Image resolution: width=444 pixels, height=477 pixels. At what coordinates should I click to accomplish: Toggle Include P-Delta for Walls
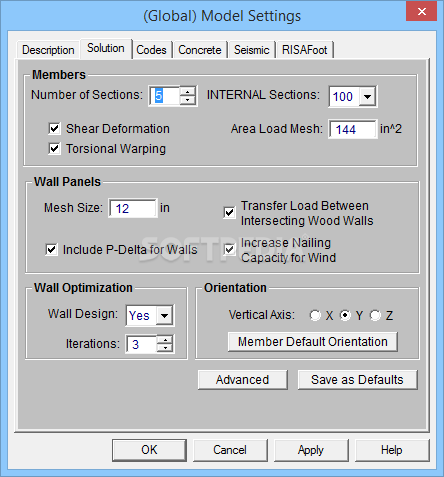click(51, 250)
